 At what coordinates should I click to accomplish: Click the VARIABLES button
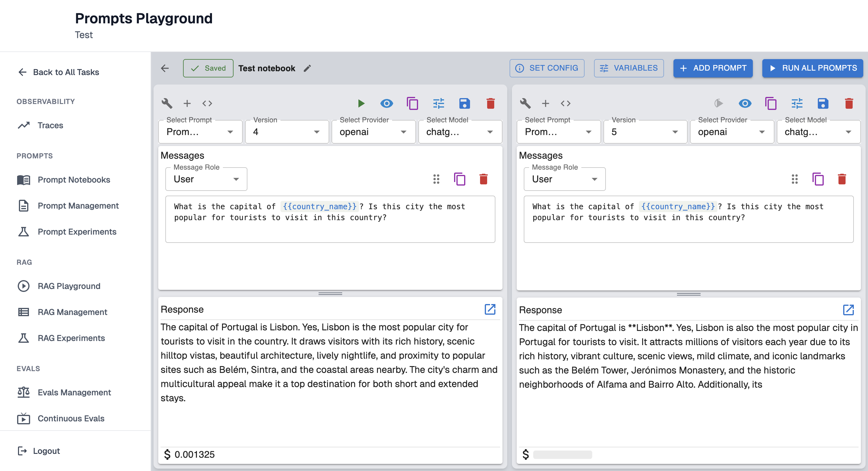pyautogui.click(x=629, y=68)
